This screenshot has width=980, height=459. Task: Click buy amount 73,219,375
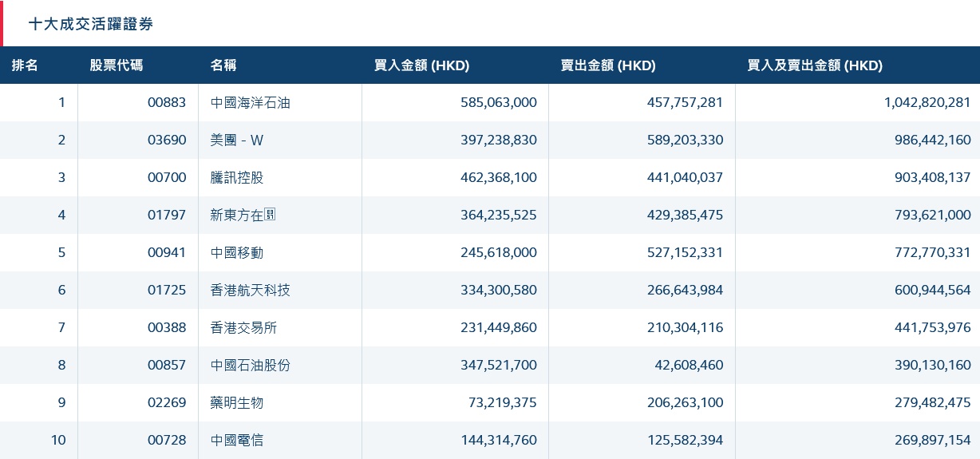pos(503,402)
